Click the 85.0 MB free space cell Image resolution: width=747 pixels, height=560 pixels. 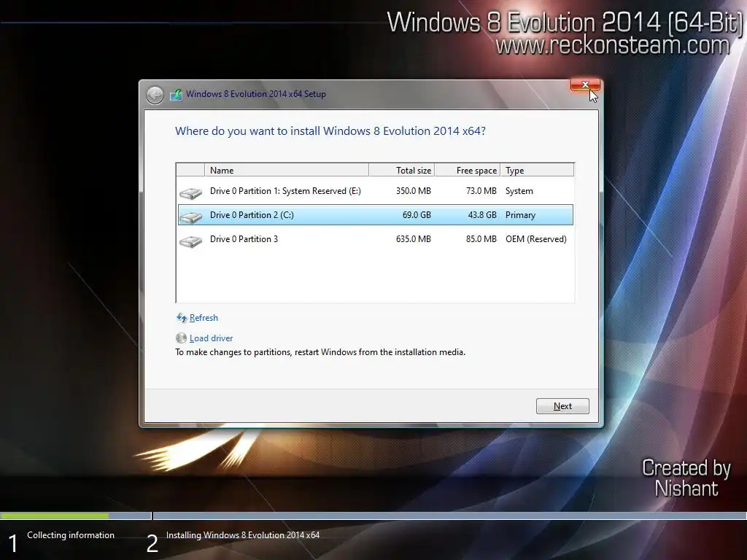pyautogui.click(x=481, y=239)
